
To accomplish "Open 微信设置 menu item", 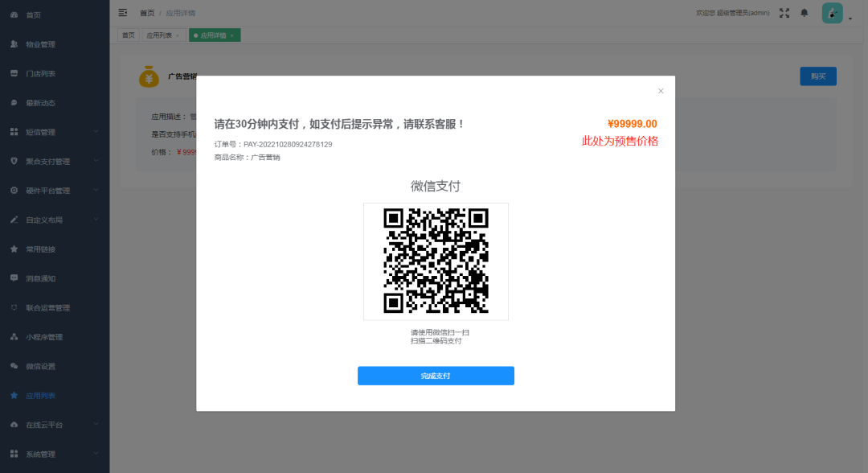I will tap(55, 366).
